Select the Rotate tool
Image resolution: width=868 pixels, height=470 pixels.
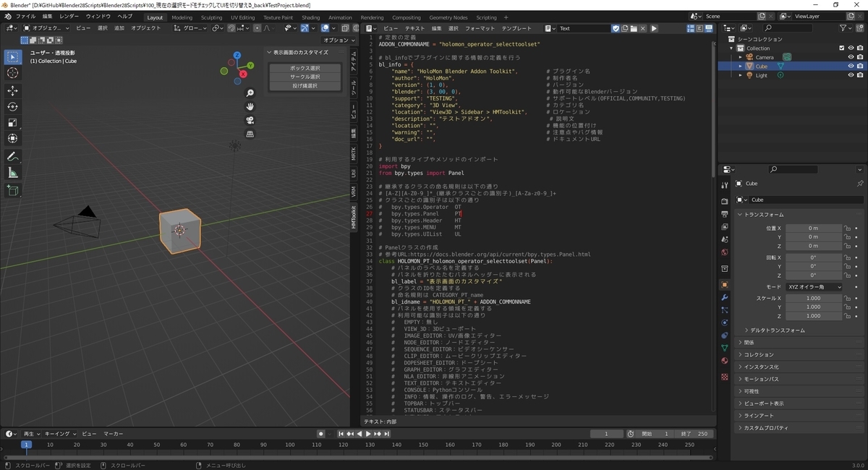[13, 106]
